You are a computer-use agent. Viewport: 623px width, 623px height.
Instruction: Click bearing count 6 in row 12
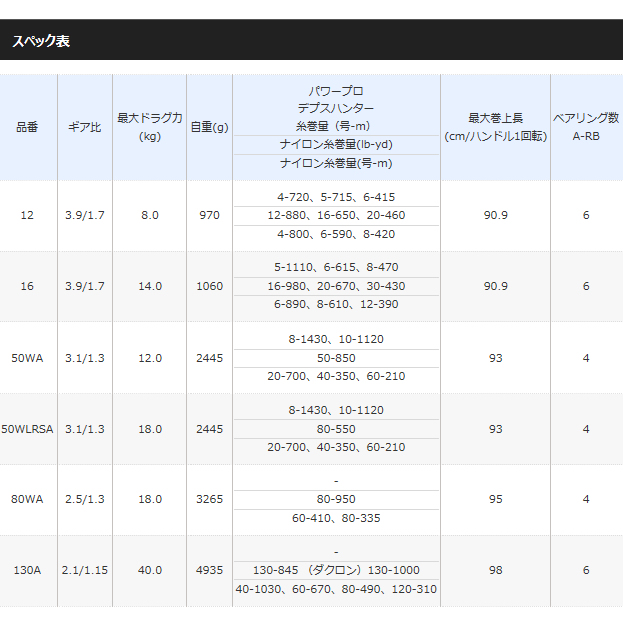[586, 215]
